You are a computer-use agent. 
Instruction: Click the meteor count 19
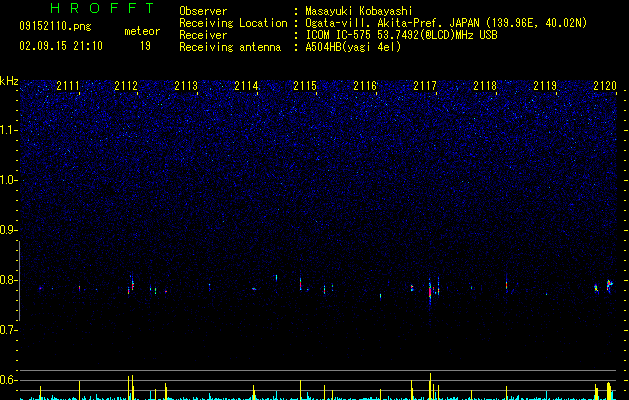click(x=145, y=46)
